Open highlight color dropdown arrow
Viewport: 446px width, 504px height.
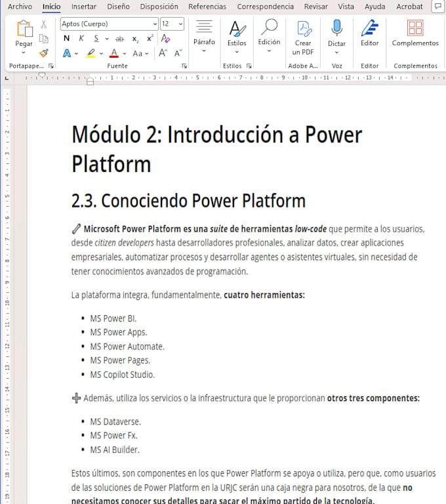tap(101, 54)
